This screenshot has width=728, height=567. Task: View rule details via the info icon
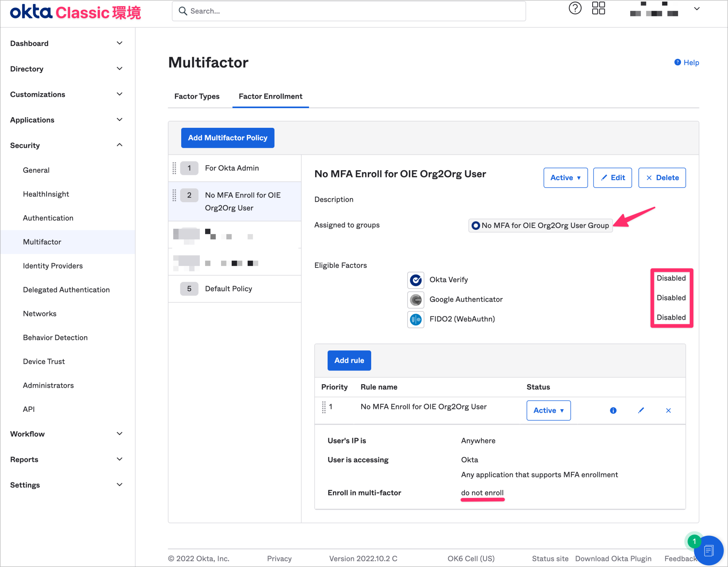pos(613,410)
